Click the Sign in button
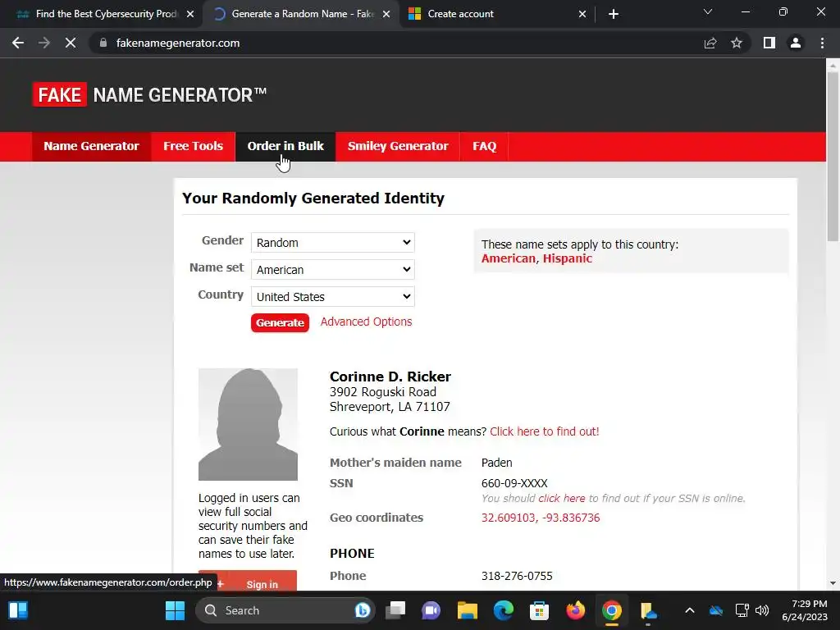 248,581
